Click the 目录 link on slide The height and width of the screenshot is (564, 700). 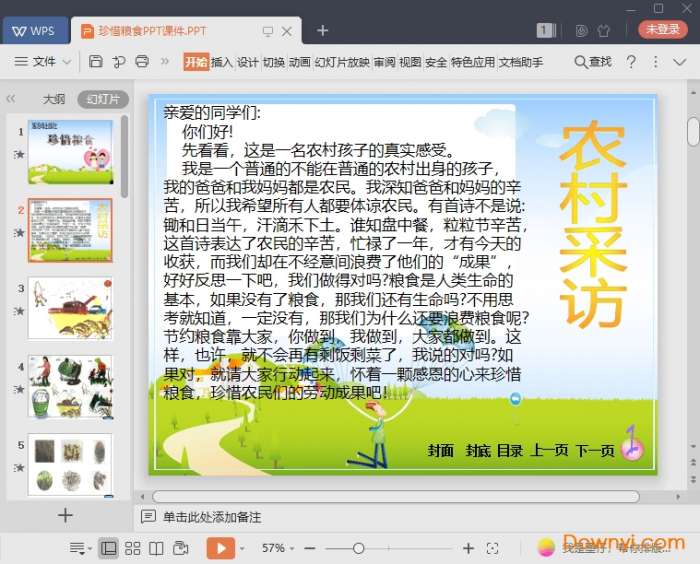click(510, 451)
